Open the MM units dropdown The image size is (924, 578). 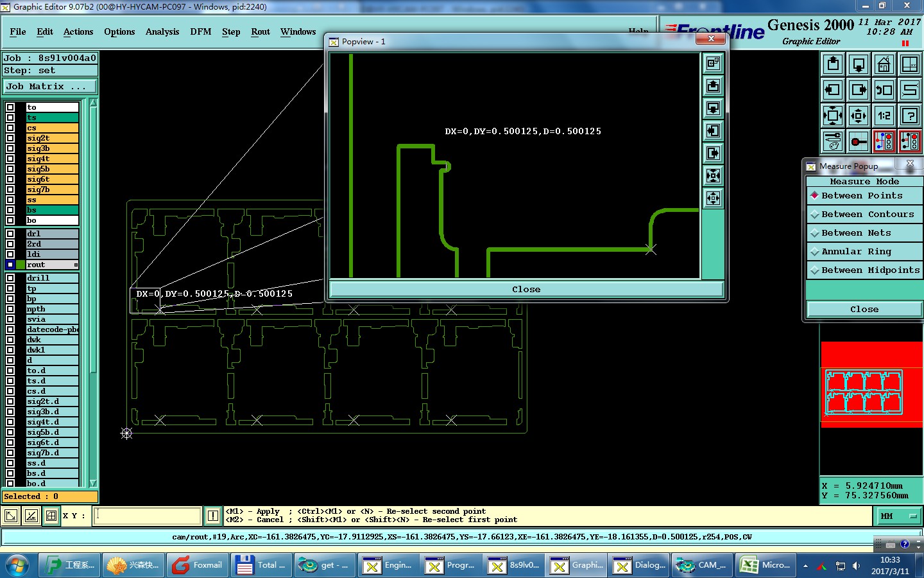click(898, 516)
